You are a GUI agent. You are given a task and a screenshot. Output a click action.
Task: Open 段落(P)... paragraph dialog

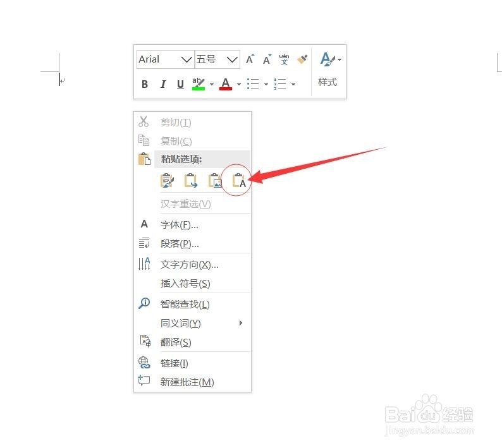tap(192, 244)
